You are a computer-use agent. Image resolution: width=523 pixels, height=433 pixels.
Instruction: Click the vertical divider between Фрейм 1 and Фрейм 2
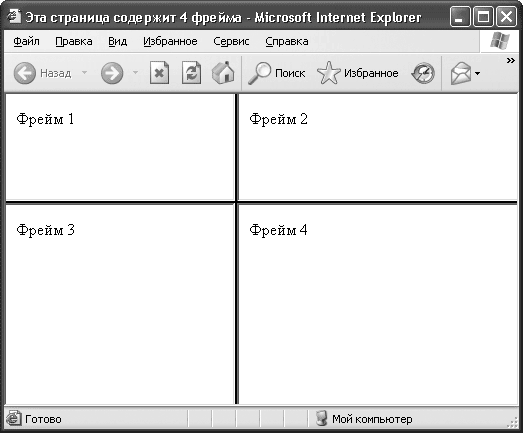(x=237, y=147)
